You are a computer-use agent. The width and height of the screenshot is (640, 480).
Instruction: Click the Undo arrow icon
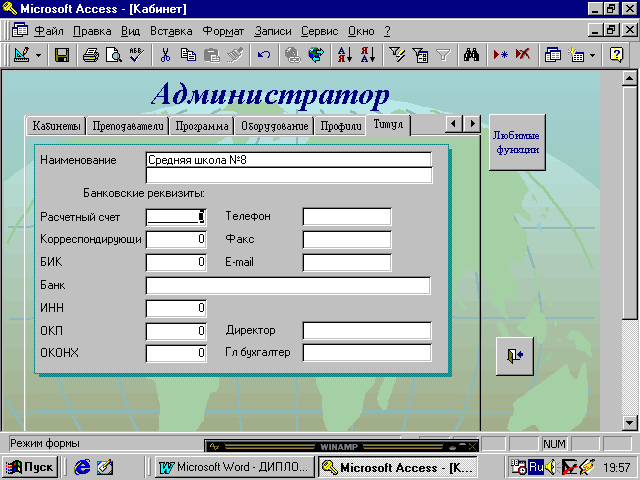(x=264, y=55)
